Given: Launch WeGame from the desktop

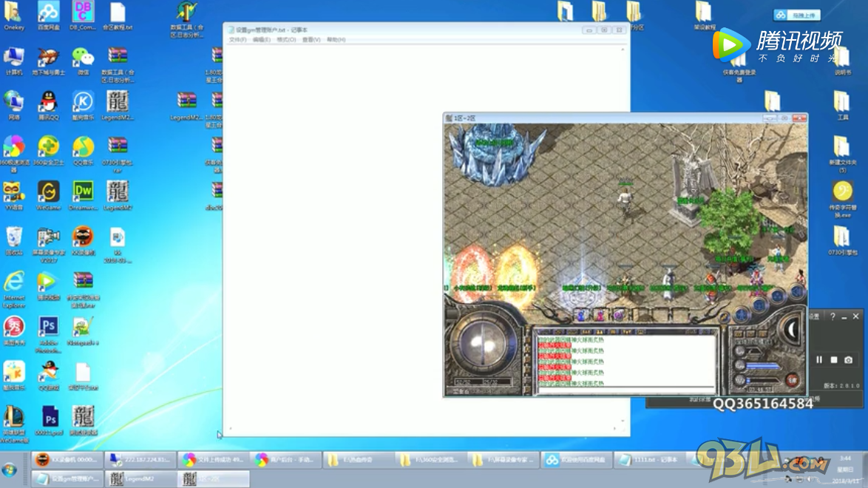Looking at the screenshot, I should click(x=48, y=196).
